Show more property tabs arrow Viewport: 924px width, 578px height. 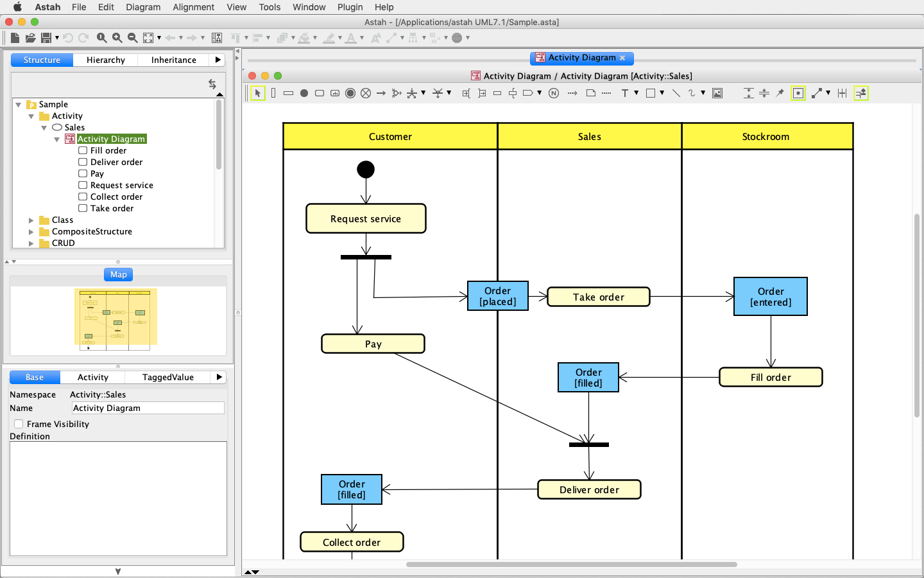219,377
